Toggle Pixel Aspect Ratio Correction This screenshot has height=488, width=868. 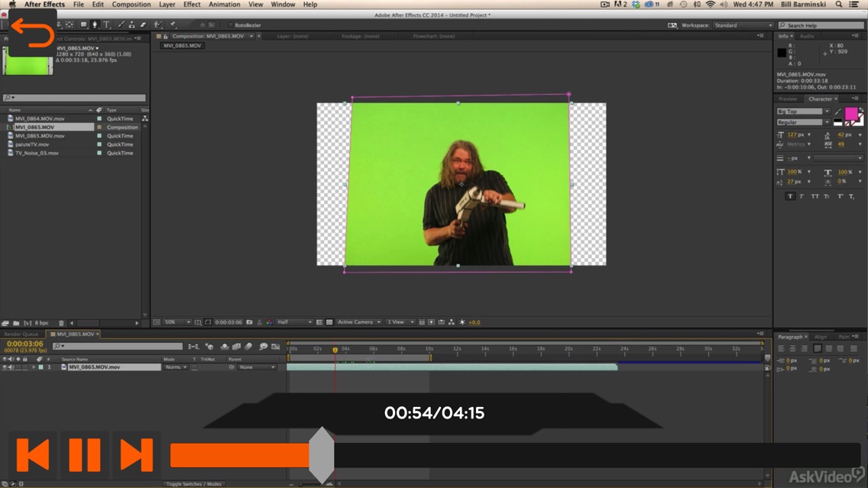point(421,322)
